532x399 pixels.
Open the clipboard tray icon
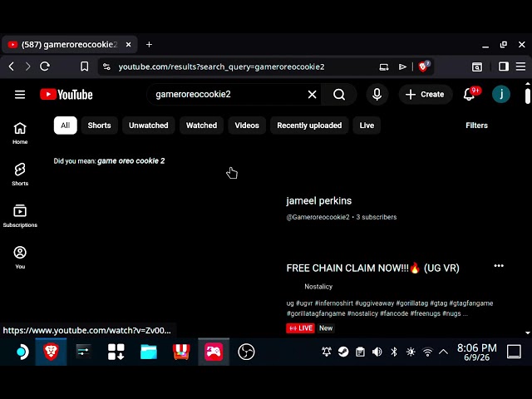point(360,352)
